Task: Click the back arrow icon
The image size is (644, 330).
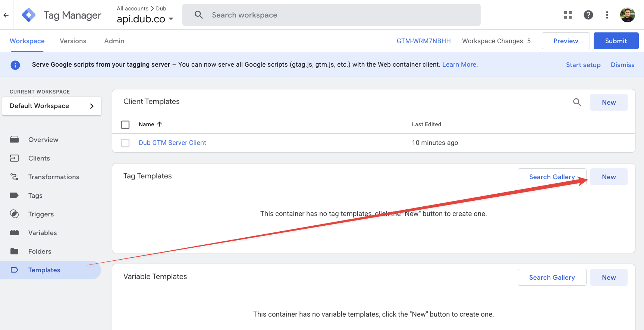Action: tap(6, 15)
